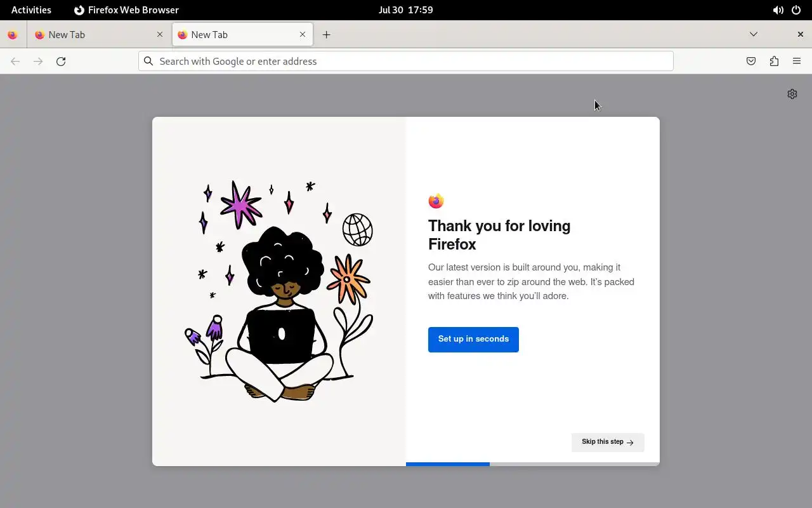This screenshot has width=812, height=508.
Task: Open Save to Pocket button
Action: coord(751,62)
